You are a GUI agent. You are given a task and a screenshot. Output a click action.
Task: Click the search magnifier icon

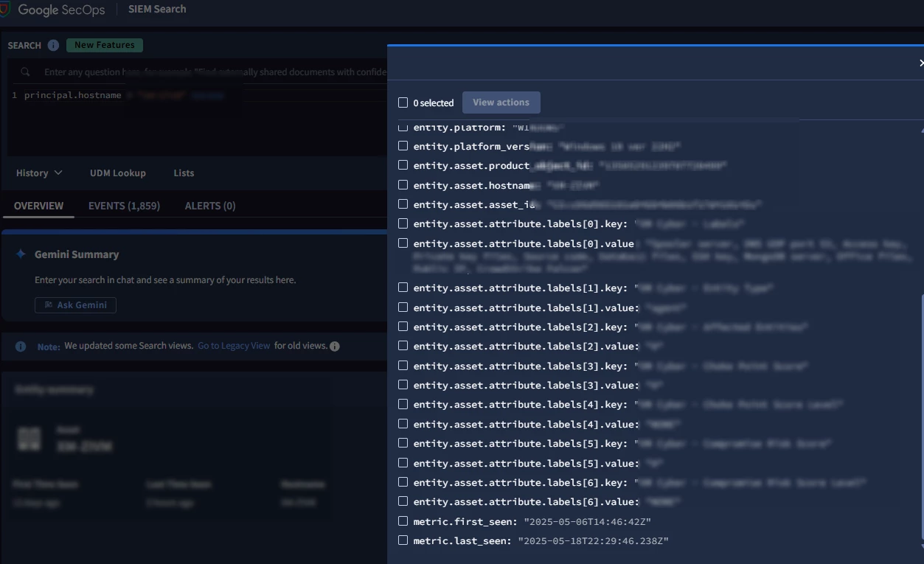pyautogui.click(x=26, y=72)
